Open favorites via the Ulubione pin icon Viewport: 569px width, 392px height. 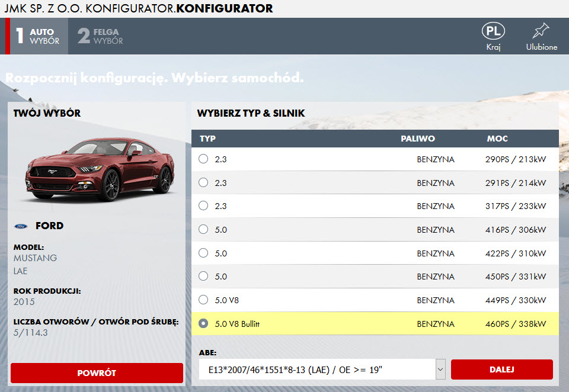(541, 30)
